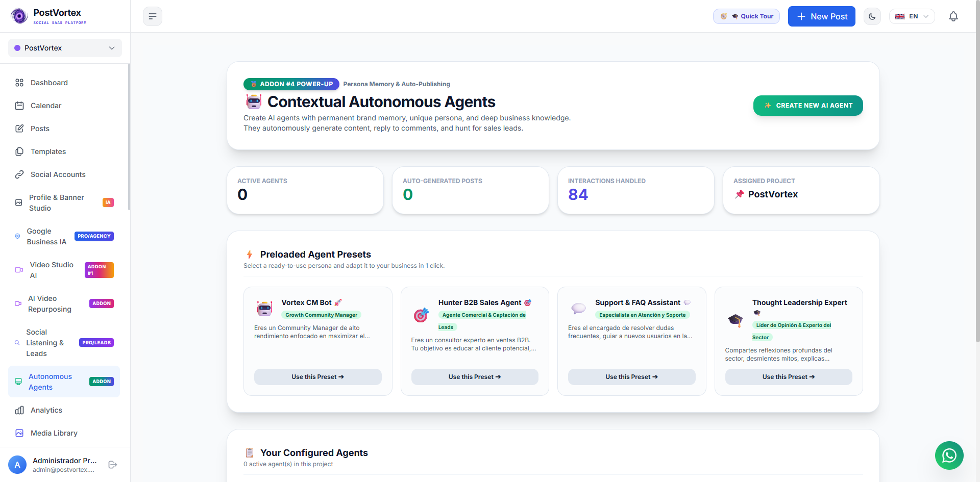Click the Templates copy icon
Image resolution: width=980 pixels, height=482 pixels.
point(19,151)
